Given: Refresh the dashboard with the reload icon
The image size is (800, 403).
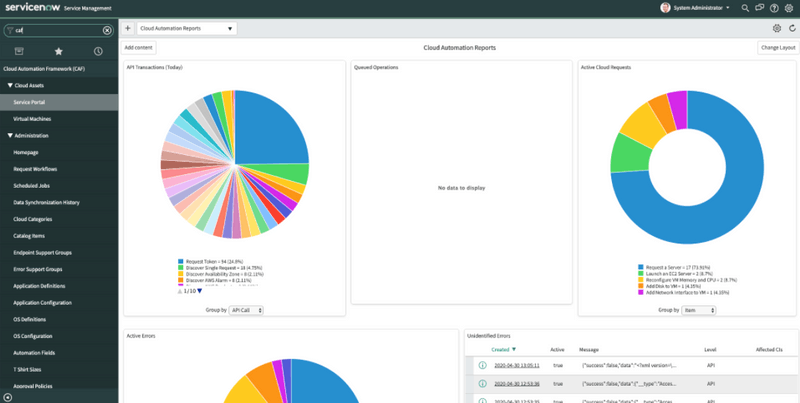Looking at the screenshot, I should point(792,29).
